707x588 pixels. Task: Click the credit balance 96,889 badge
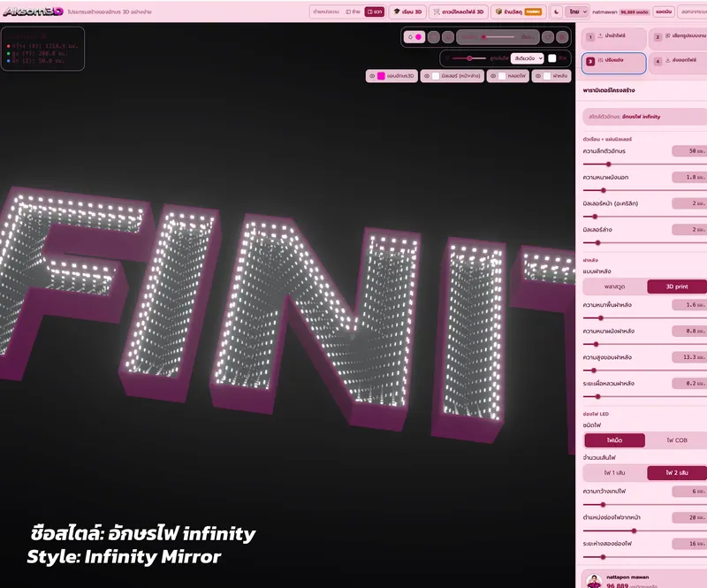tap(634, 12)
